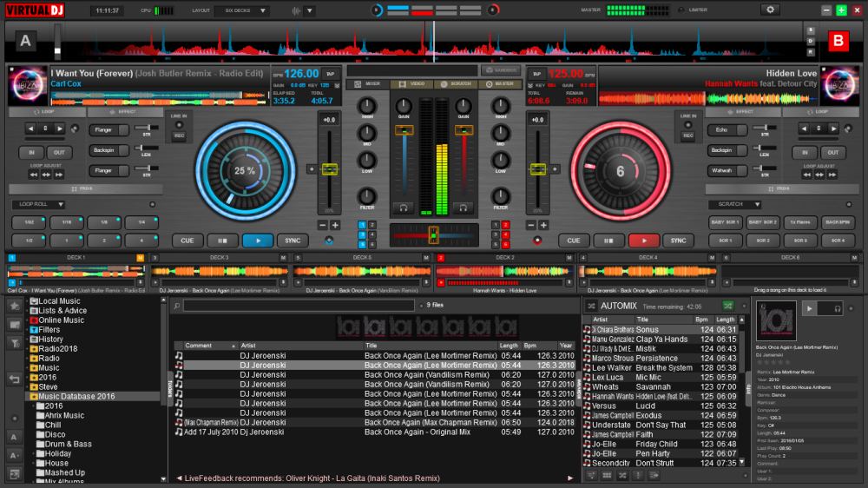Click the crossfader handle
The height and width of the screenshot is (488, 868).
433,234
